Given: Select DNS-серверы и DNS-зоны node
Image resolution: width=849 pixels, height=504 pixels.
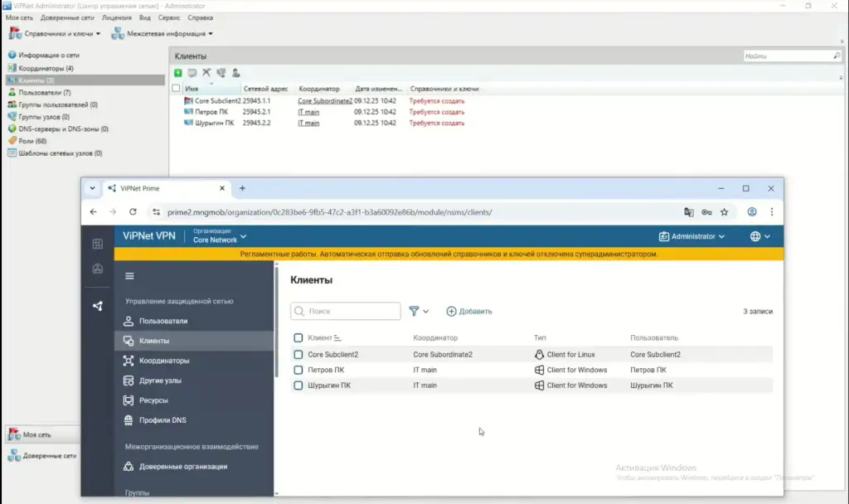Looking at the screenshot, I should [63, 128].
